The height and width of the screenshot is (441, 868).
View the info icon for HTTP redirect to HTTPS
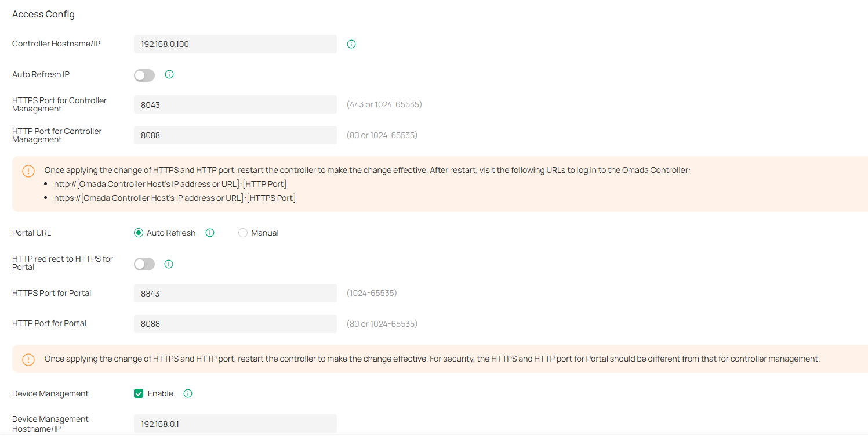(x=169, y=263)
